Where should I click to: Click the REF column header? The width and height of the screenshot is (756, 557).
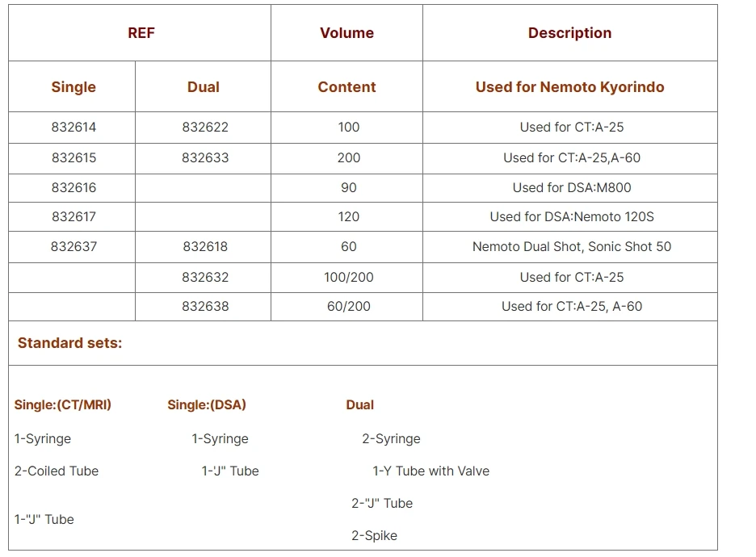pos(141,33)
